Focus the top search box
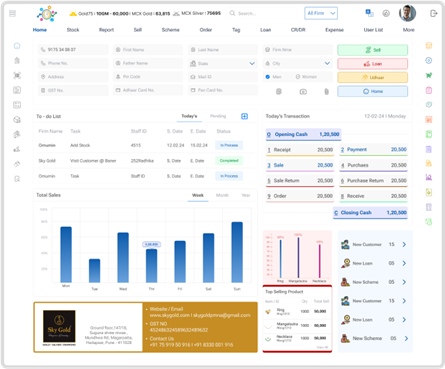Image resolution: width=445 pixels, height=369 pixels. point(262,13)
